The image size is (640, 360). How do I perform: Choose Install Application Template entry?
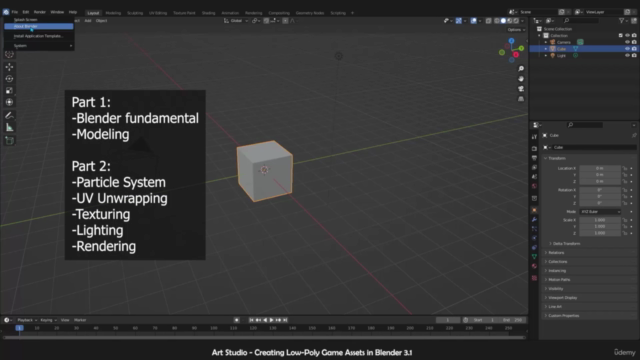[39, 36]
